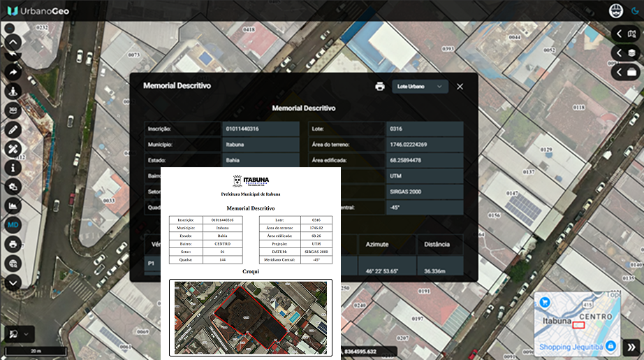Open the Lote Urbano dropdown
This screenshot has height=360, width=644.
420,86
